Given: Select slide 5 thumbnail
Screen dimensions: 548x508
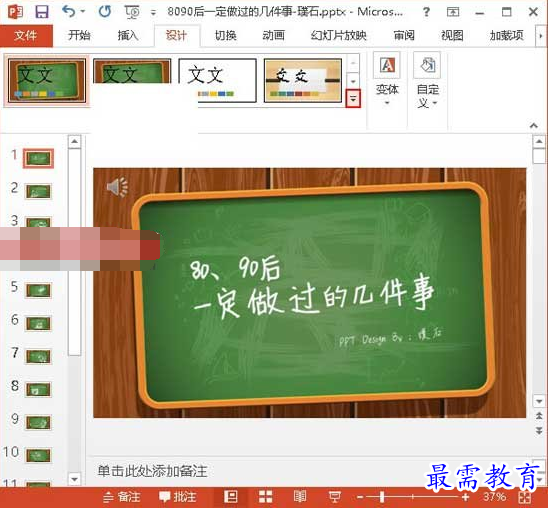Looking at the screenshot, I should tap(38, 290).
